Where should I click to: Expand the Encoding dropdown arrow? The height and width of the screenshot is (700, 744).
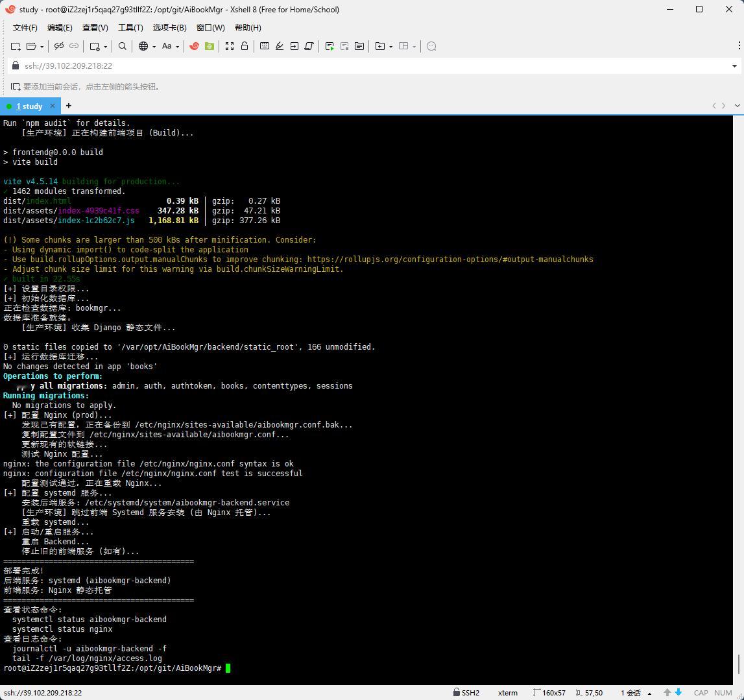click(154, 47)
